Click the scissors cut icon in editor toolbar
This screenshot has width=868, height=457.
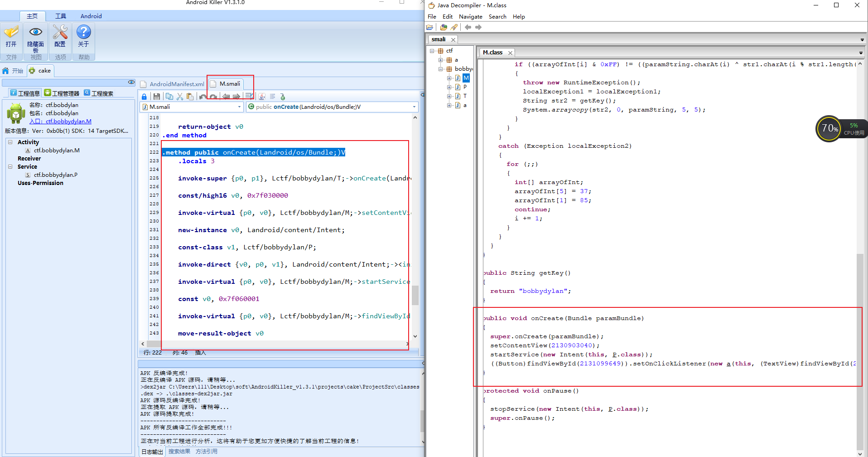180,97
